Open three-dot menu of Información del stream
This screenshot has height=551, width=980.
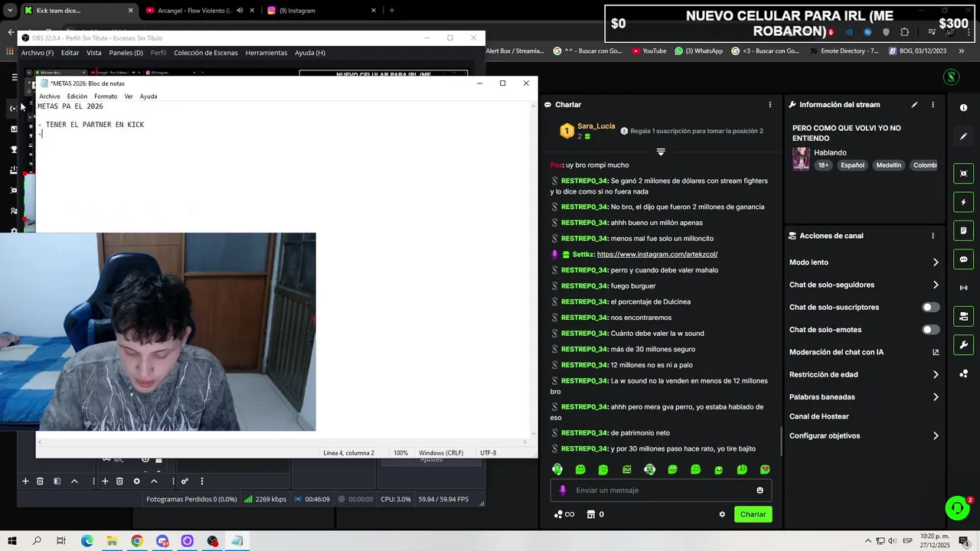933,105
